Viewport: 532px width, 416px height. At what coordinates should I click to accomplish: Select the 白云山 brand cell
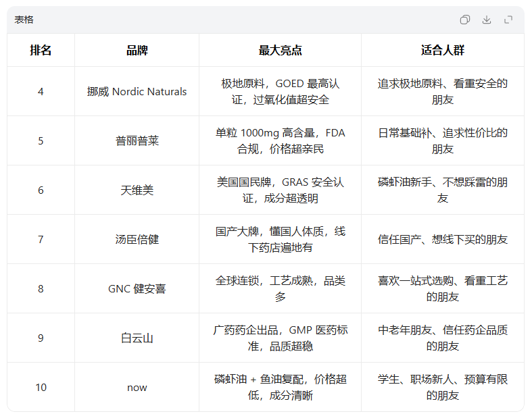pos(137,338)
